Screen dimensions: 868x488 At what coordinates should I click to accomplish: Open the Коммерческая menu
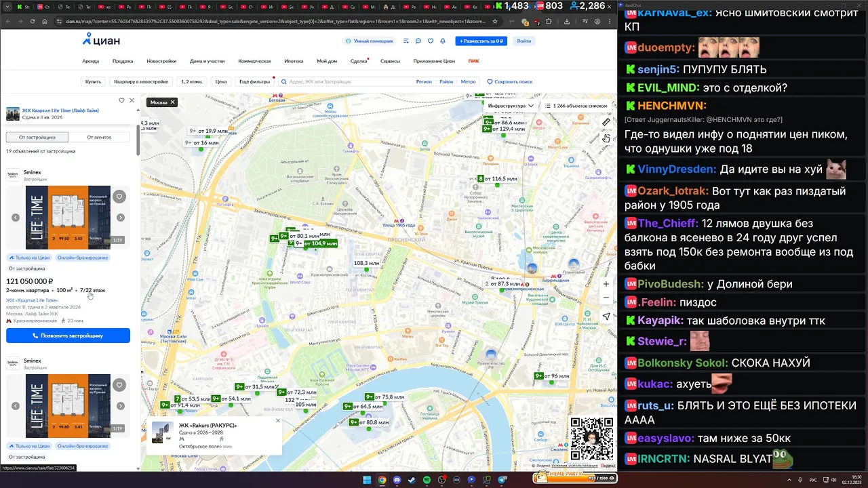[x=254, y=61]
